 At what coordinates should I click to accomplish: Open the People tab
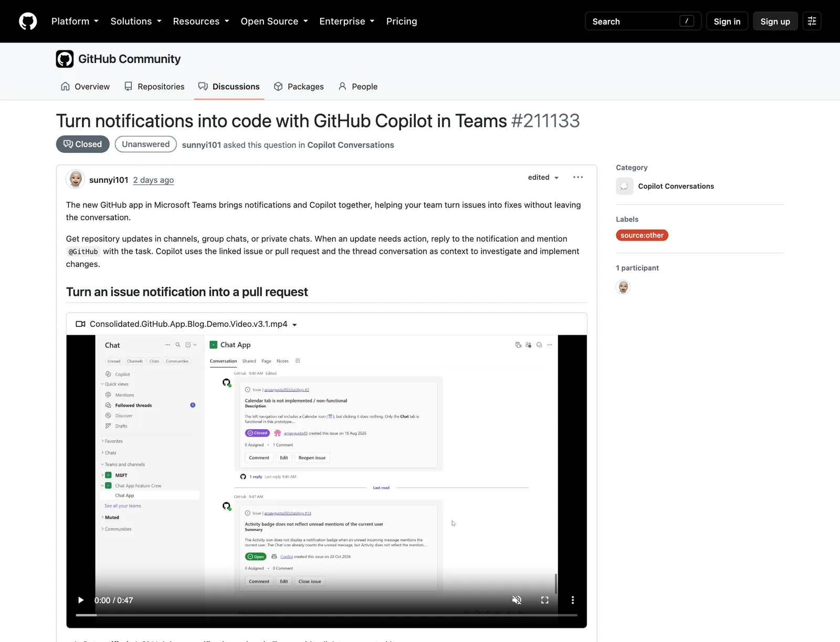click(x=358, y=87)
